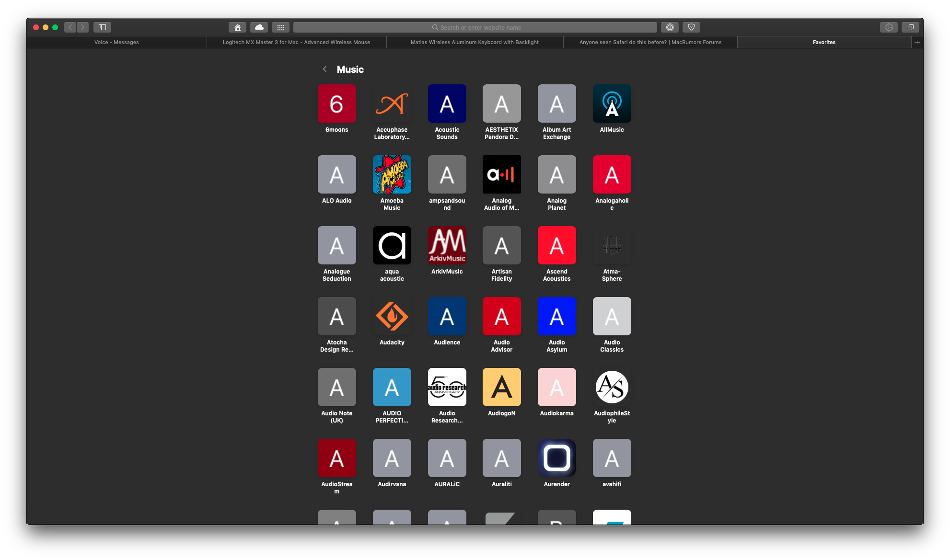Open the Auraliti favorite
Screen dimensions: 950x560
(x=501, y=458)
